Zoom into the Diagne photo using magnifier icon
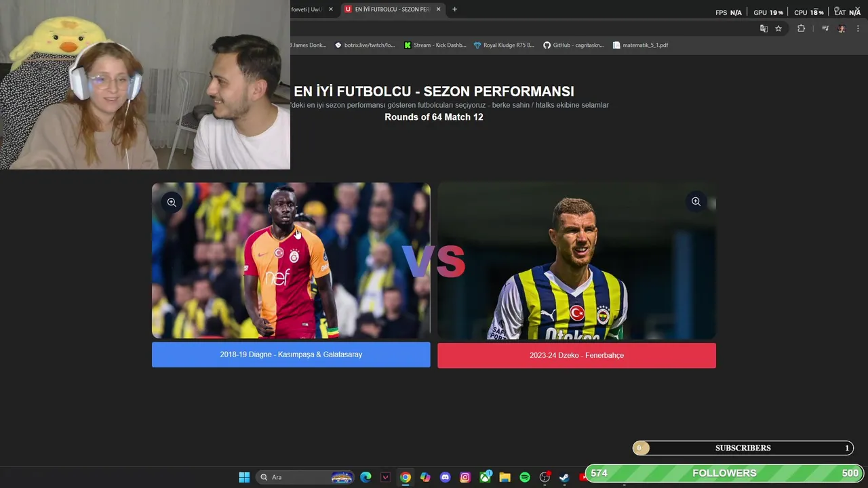 [172, 202]
